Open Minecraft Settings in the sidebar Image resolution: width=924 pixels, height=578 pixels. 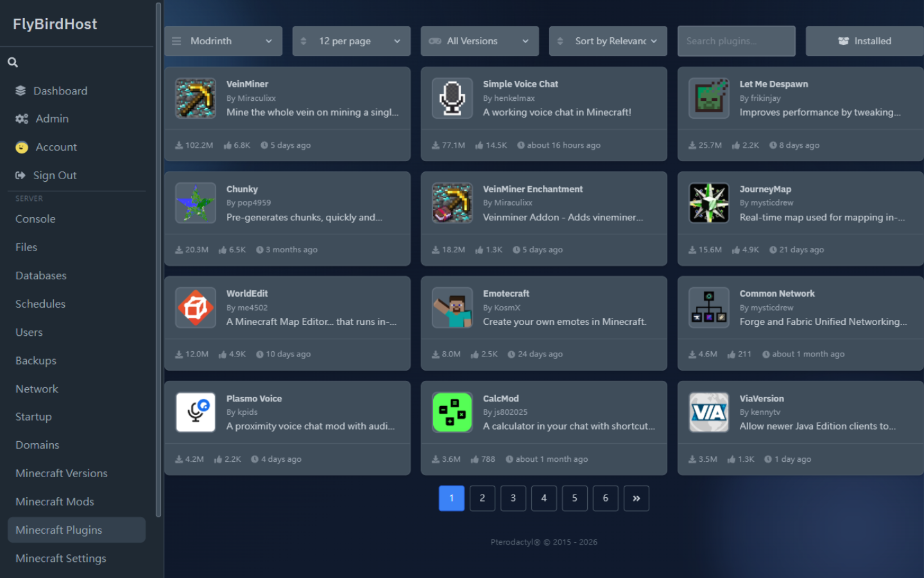click(76, 558)
